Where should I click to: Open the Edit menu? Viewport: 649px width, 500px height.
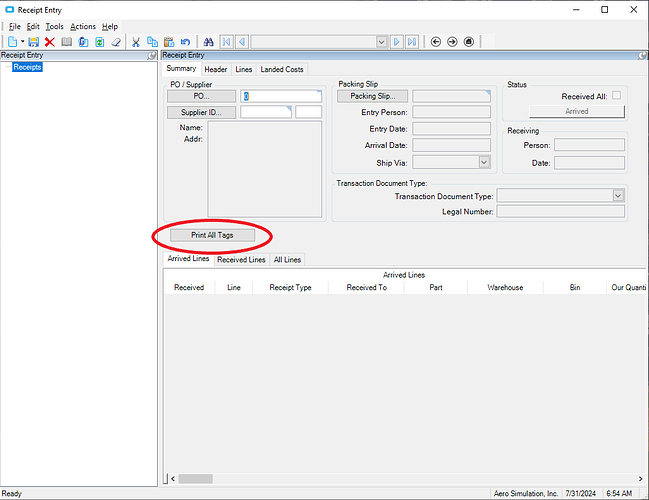(33, 26)
